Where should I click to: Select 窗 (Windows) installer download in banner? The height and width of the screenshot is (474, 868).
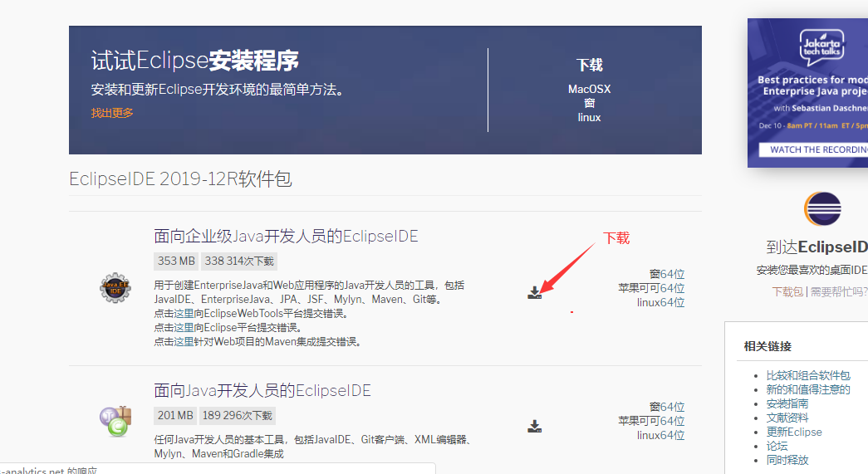pos(589,103)
